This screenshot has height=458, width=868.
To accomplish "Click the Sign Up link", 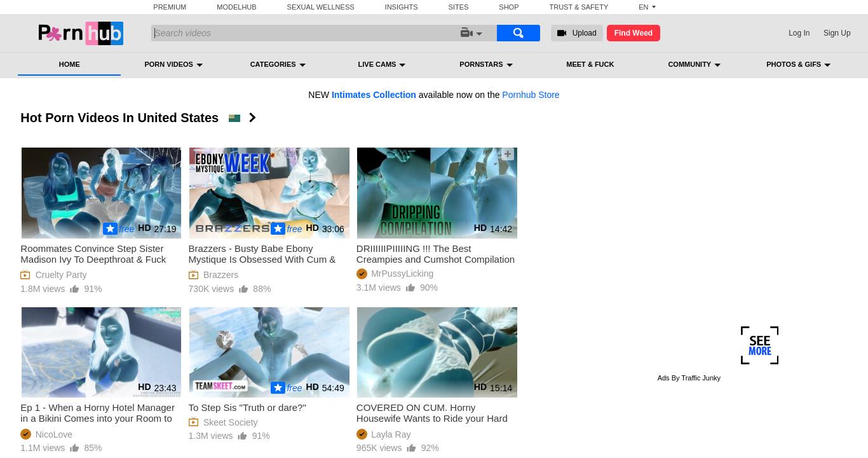I will click(x=837, y=33).
